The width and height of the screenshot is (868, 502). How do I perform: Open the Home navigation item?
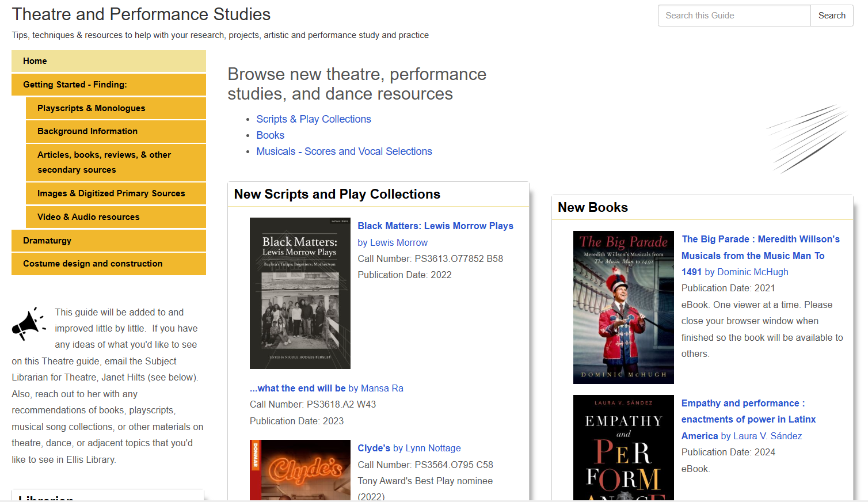pyautogui.click(x=109, y=61)
